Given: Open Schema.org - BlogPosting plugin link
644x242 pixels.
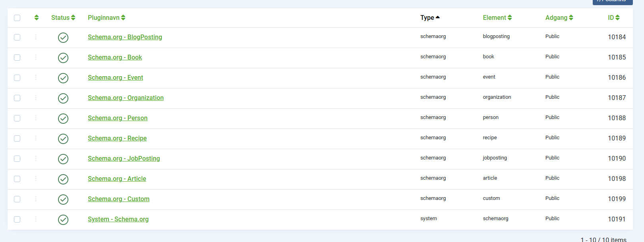Looking at the screenshot, I should (x=125, y=37).
